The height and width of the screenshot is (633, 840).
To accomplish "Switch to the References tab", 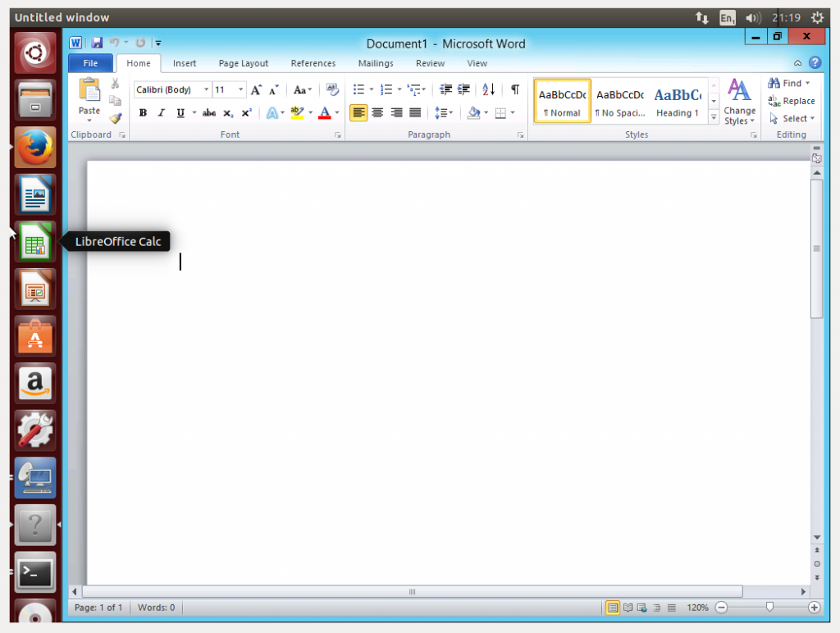I will click(x=313, y=63).
